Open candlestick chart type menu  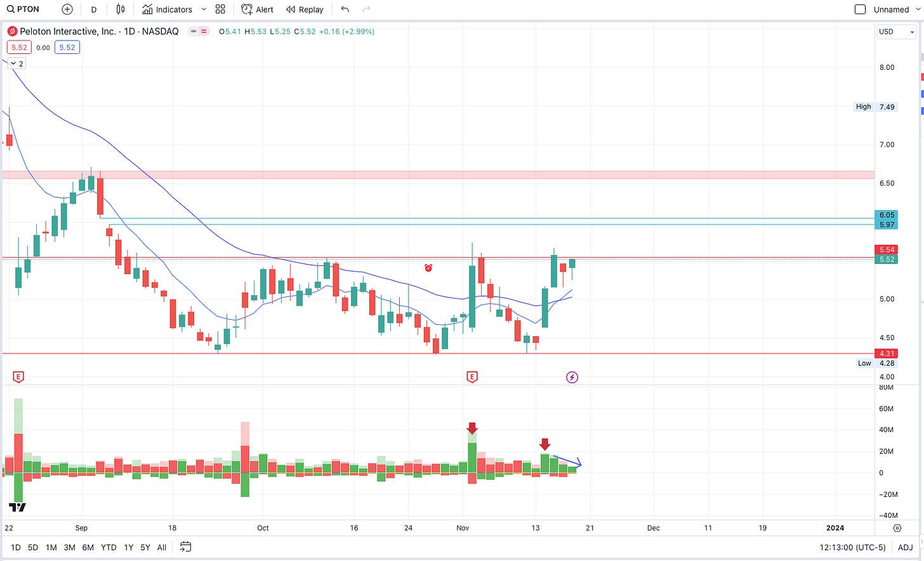[121, 9]
